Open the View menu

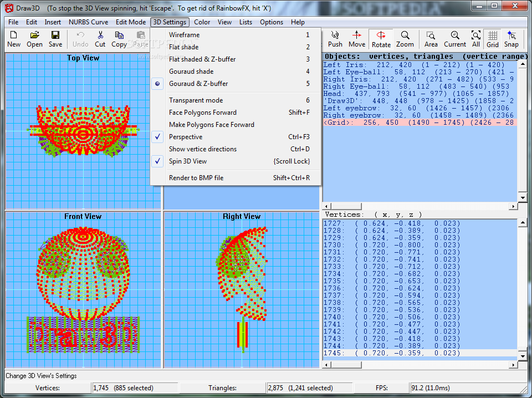pyautogui.click(x=224, y=22)
